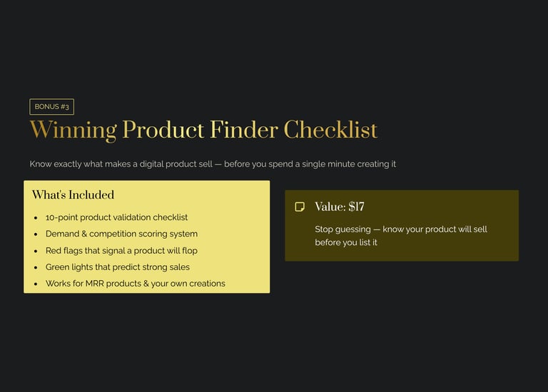Select "Red flags that signal a product will flop"

(x=121, y=251)
